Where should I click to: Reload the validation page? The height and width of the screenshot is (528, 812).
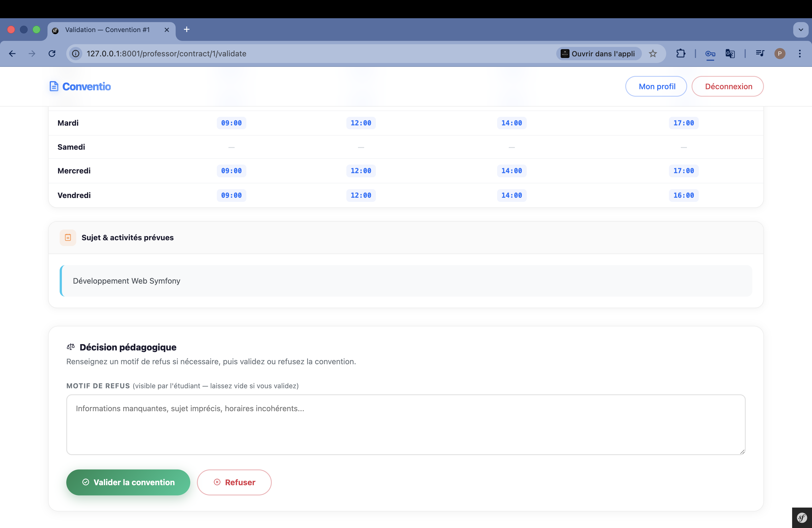[x=52, y=54]
